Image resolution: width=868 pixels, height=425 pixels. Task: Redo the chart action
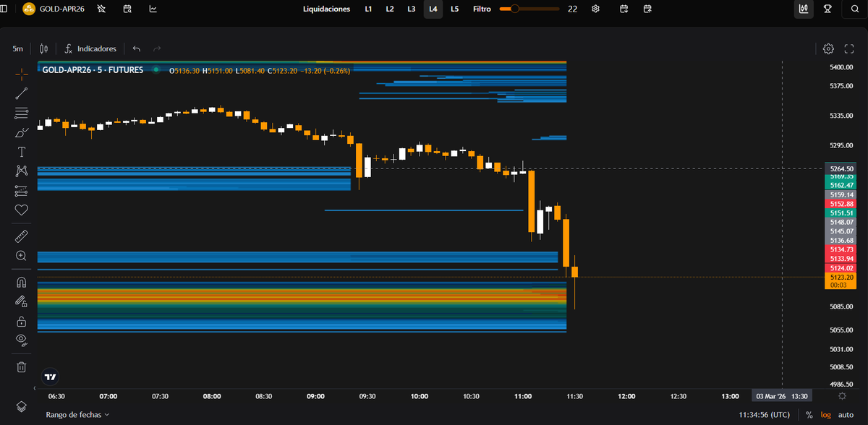pyautogui.click(x=157, y=49)
